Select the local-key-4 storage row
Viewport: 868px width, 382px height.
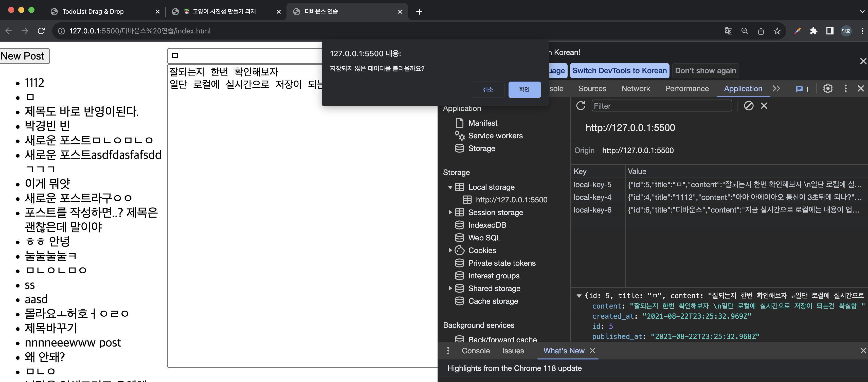click(592, 197)
